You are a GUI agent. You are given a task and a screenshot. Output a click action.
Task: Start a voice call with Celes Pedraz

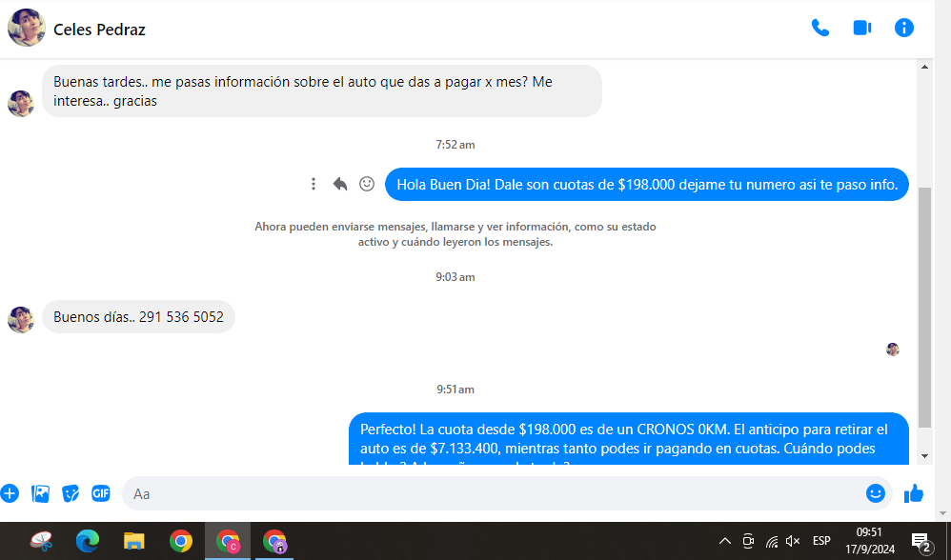[819, 29]
